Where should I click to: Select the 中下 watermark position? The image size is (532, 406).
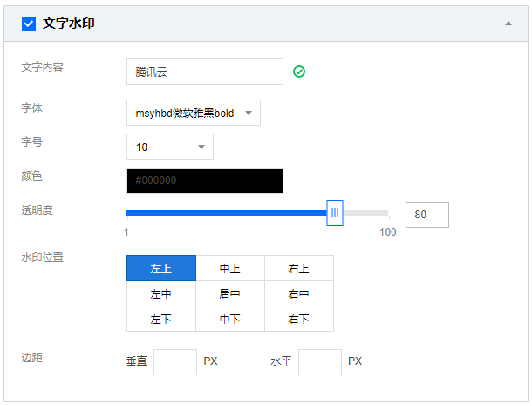click(x=230, y=319)
